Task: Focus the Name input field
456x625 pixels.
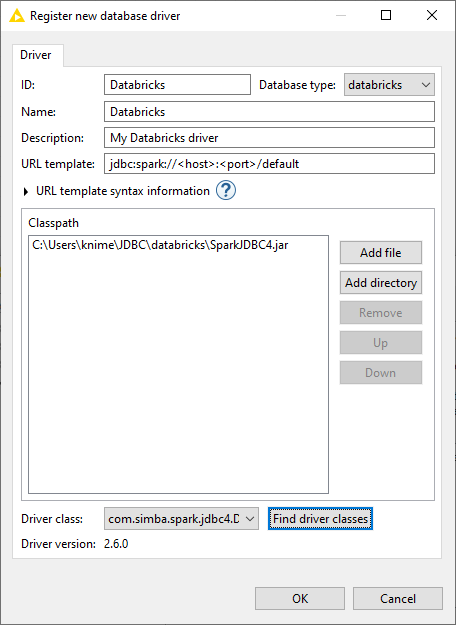Action: pyautogui.click(x=269, y=112)
